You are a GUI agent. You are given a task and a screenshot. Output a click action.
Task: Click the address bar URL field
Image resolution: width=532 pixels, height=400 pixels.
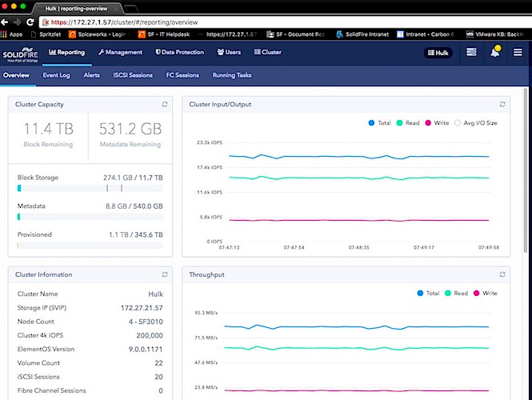pyautogui.click(x=285, y=22)
